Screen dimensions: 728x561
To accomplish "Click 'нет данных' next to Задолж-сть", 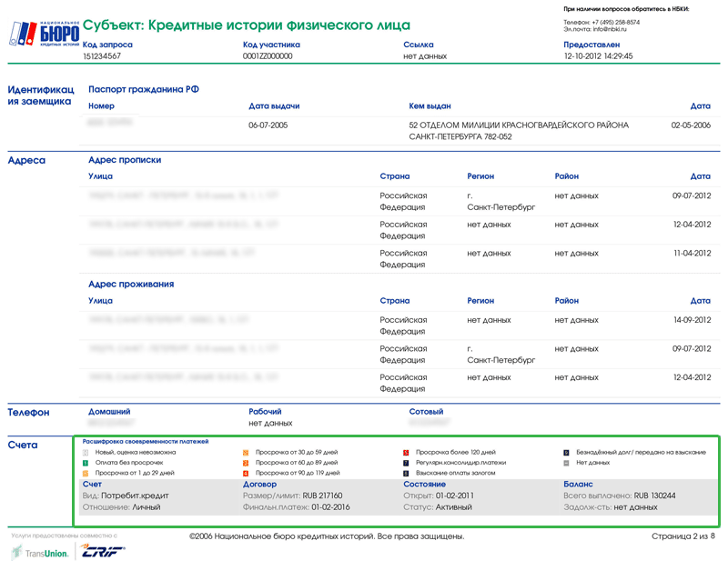I will 635,507.
